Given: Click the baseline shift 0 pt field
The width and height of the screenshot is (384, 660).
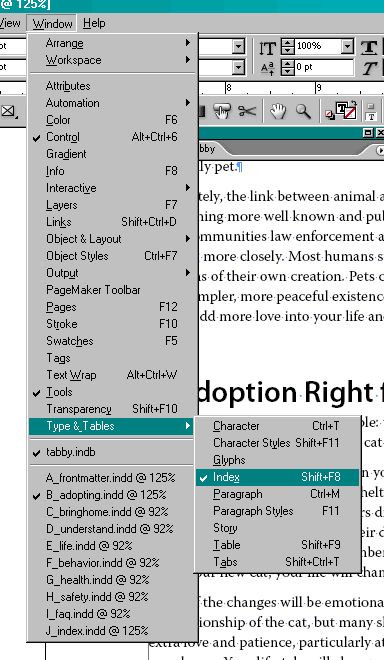Looking at the screenshot, I should (x=324, y=67).
